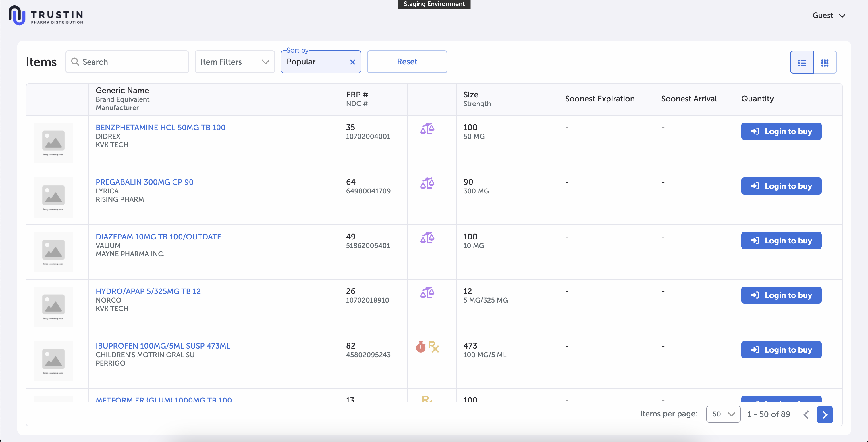This screenshot has height=442, width=868.
Task: Click the scales icon in Diazepam row
Action: [427, 238]
